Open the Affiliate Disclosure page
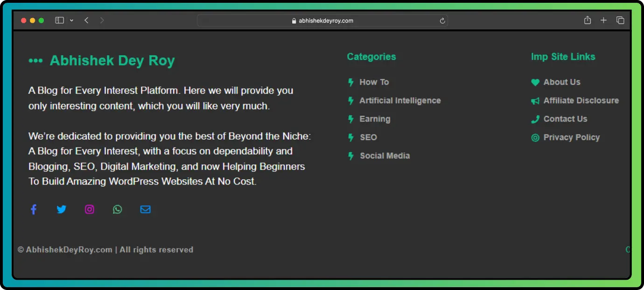Screen dimensions: 644x290 [581, 100]
